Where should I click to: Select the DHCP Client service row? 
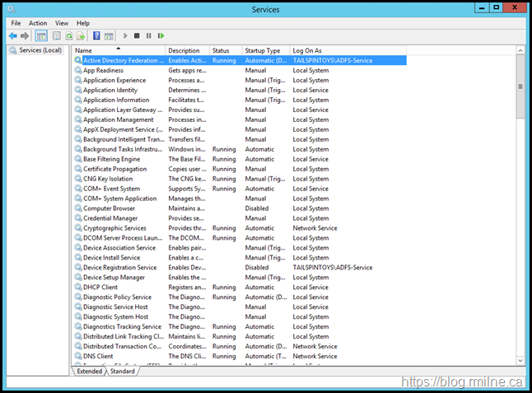(100, 288)
